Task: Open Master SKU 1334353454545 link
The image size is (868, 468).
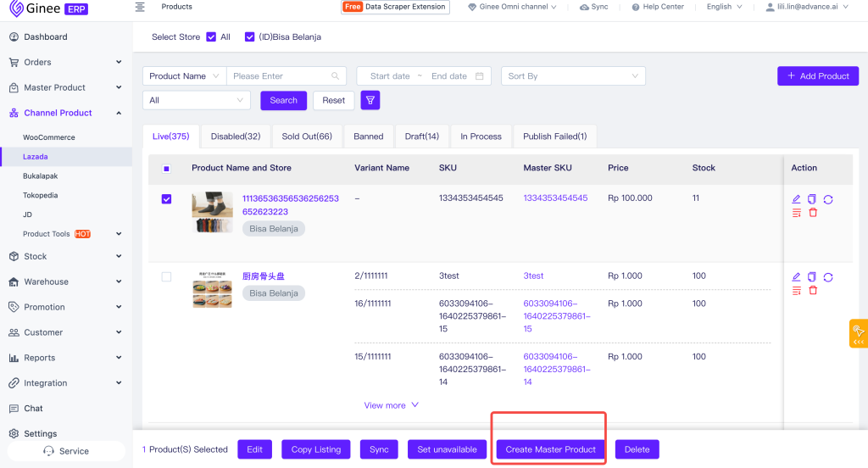Action: coord(555,198)
